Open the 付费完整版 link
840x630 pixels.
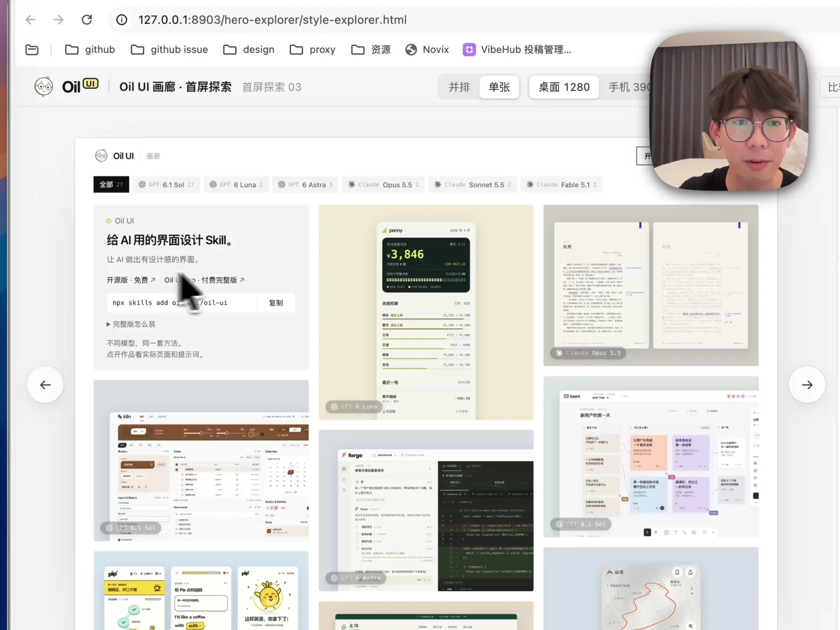(x=204, y=280)
